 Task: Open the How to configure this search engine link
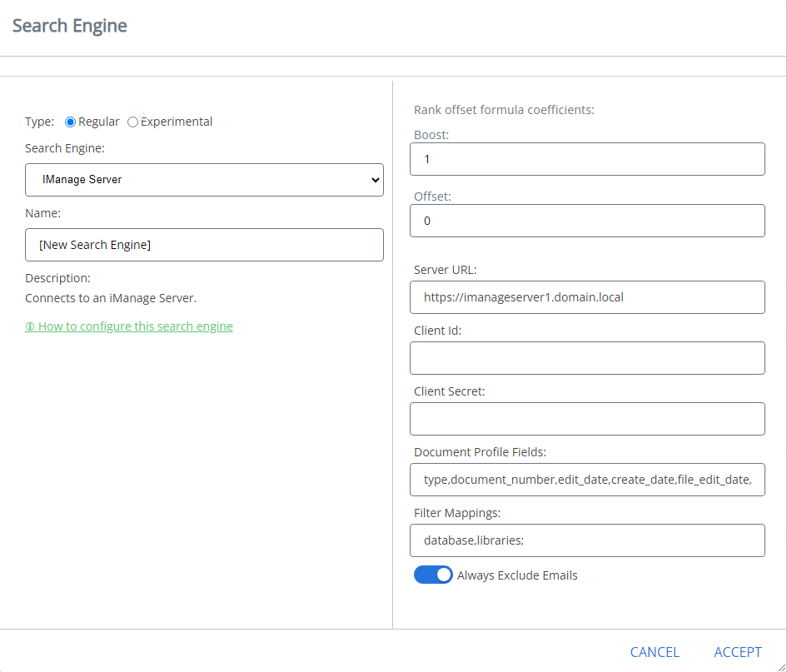click(135, 326)
